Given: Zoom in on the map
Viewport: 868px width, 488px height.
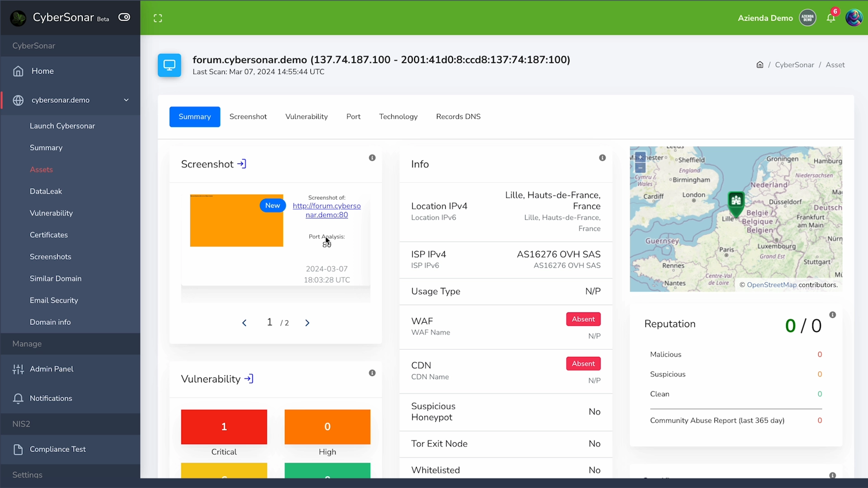Looking at the screenshot, I should pos(640,157).
